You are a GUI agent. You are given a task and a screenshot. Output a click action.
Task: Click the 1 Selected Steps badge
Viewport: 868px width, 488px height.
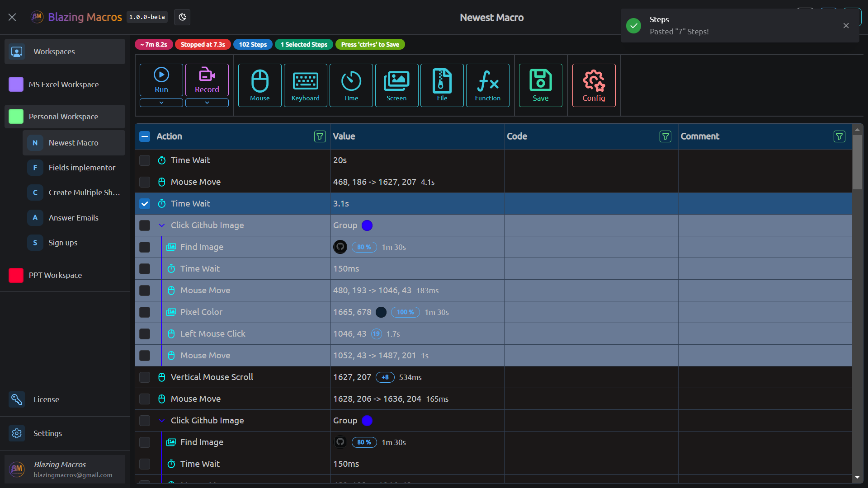pos(304,44)
